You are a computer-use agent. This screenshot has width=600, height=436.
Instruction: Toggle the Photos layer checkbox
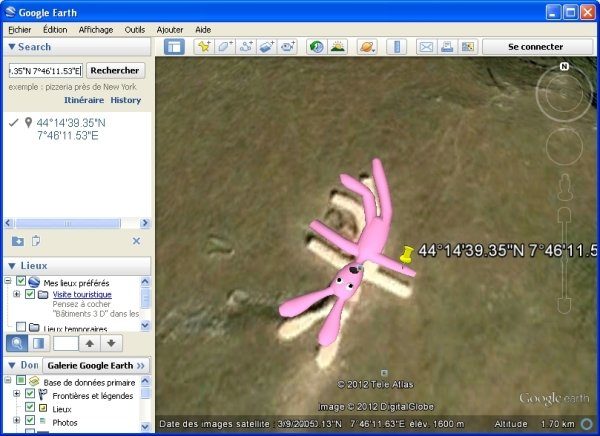30,420
